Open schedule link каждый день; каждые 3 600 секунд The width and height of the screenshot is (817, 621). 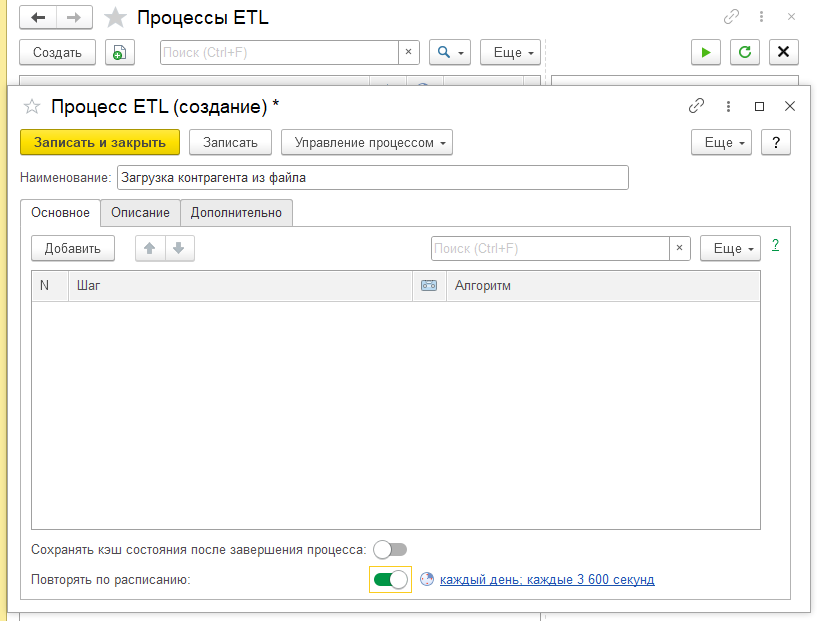pyautogui.click(x=547, y=580)
